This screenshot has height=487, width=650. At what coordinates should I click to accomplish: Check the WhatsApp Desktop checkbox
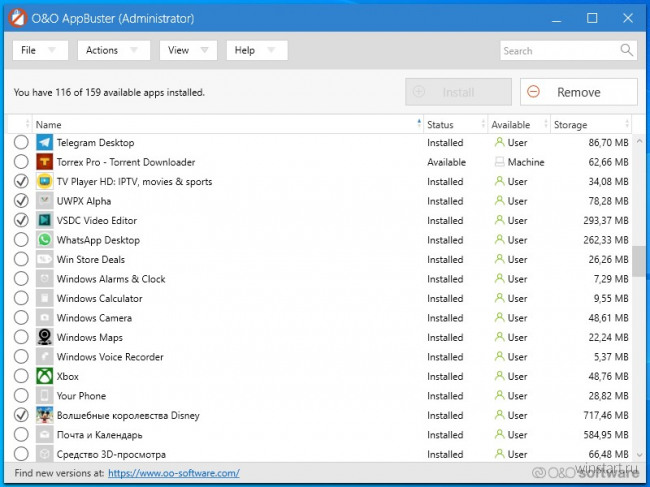pos(21,240)
